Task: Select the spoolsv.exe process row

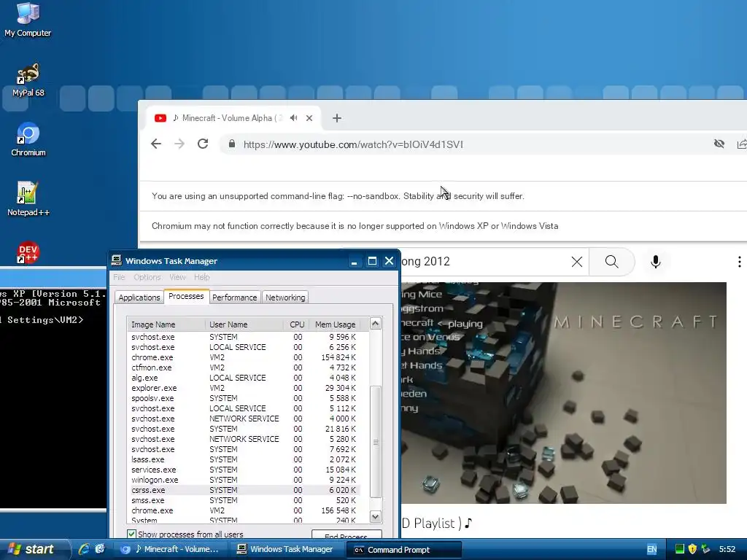Action: 244,398
